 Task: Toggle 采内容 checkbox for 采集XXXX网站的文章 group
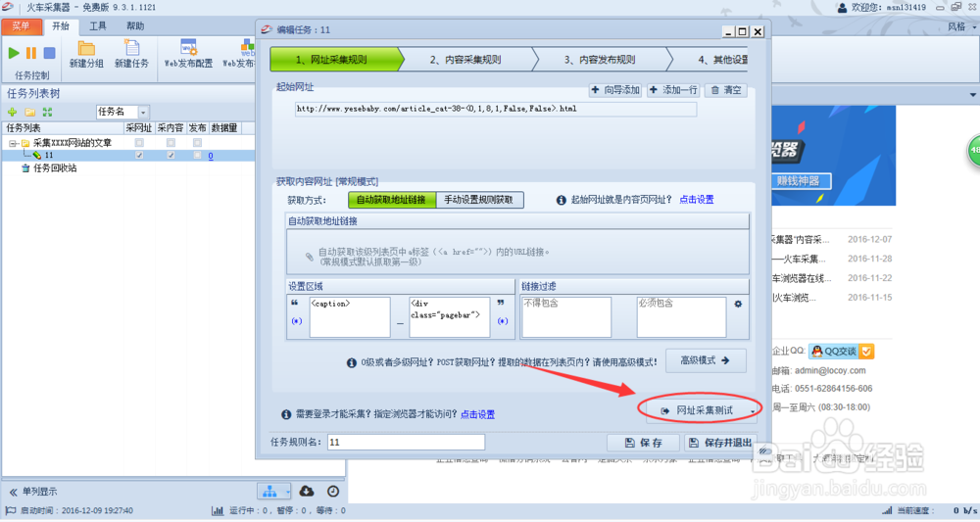click(170, 143)
